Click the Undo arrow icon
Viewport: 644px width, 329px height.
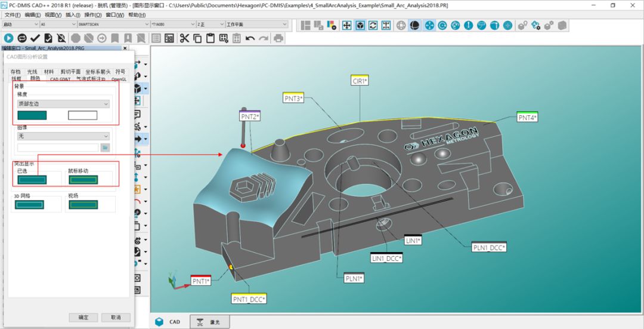pos(250,38)
